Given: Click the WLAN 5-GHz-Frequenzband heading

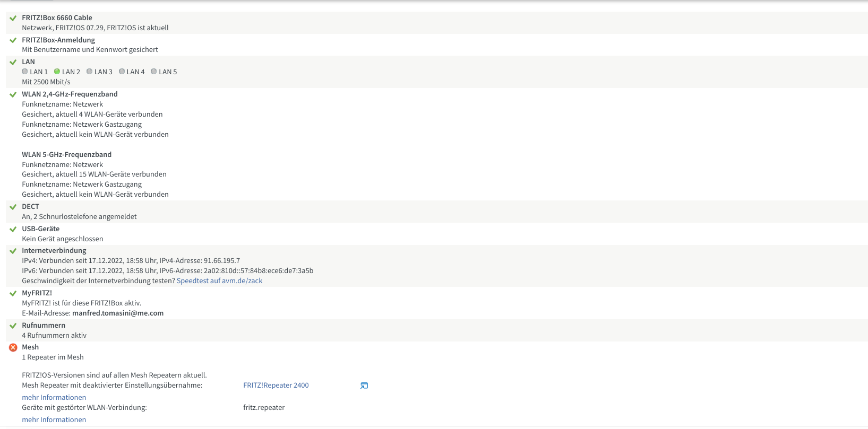Looking at the screenshot, I should (x=66, y=154).
